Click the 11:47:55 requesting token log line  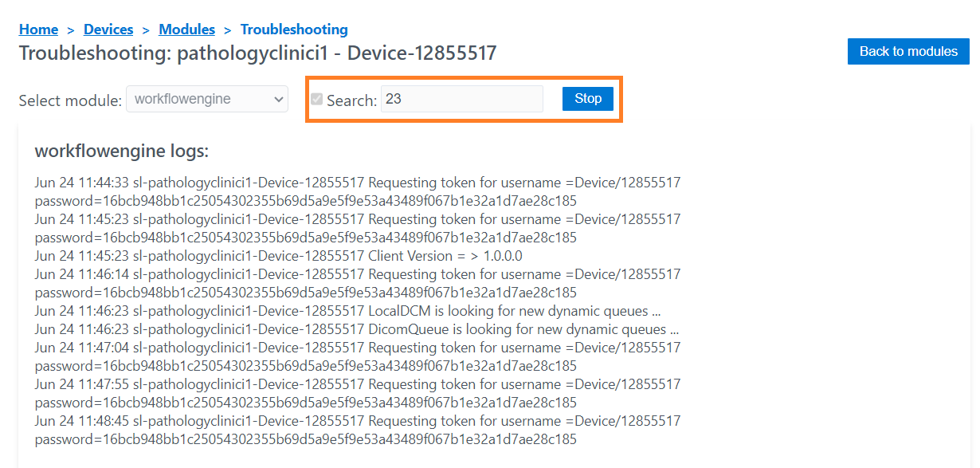(x=357, y=384)
